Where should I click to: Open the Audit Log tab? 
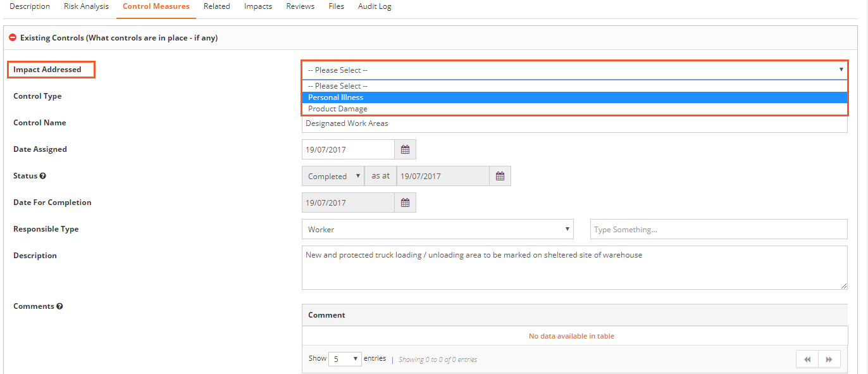tap(374, 6)
